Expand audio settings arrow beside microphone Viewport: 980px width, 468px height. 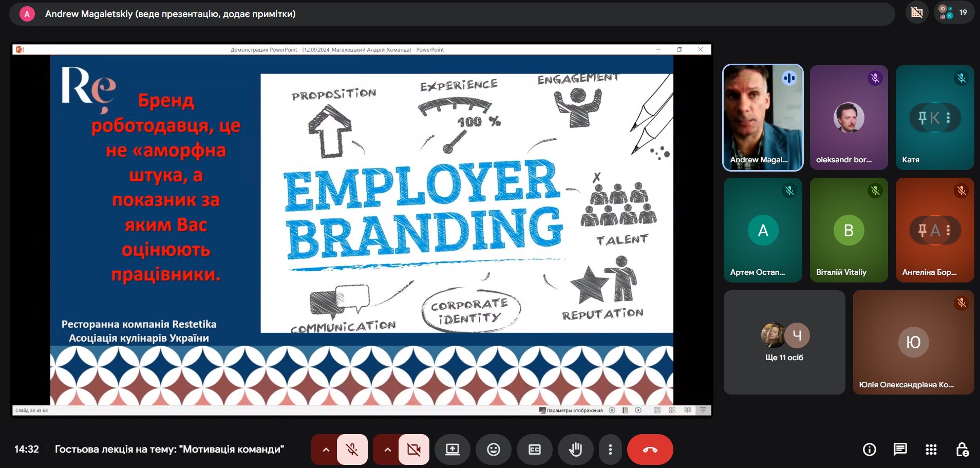tap(326, 450)
